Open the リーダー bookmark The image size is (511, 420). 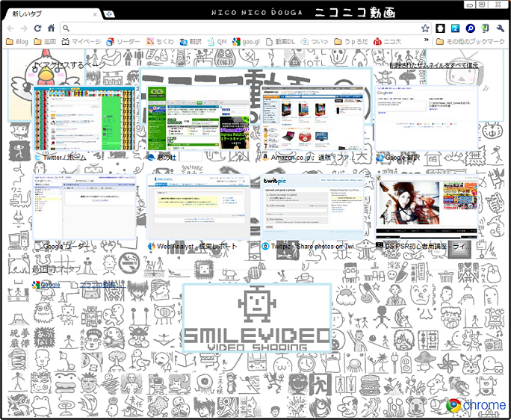(x=123, y=42)
